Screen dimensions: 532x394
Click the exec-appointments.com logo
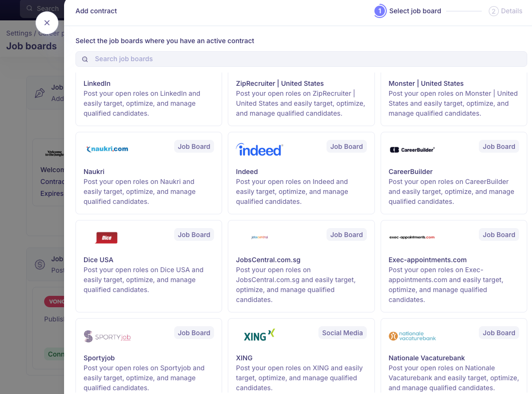411,237
